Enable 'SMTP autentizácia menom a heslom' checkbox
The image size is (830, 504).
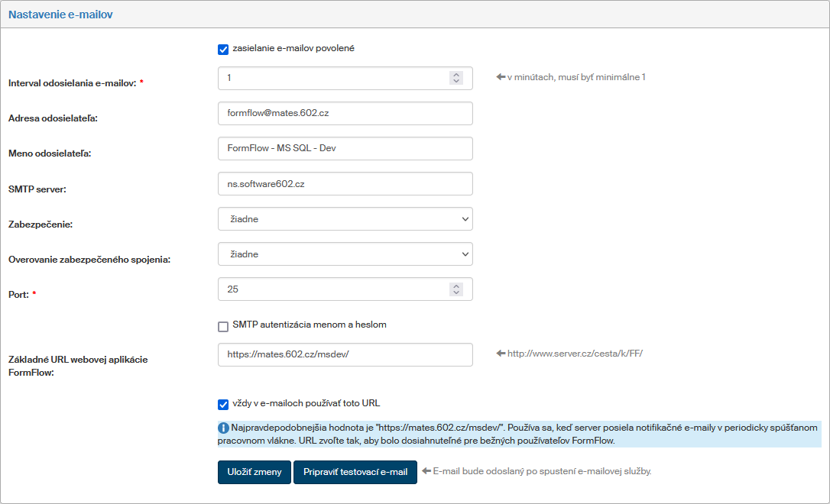pyautogui.click(x=223, y=326)
